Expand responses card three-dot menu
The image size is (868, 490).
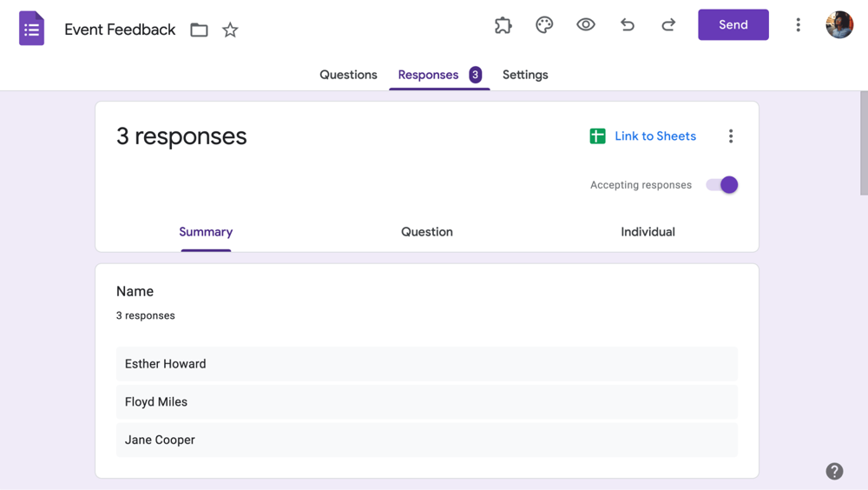(x=731, y=136)
